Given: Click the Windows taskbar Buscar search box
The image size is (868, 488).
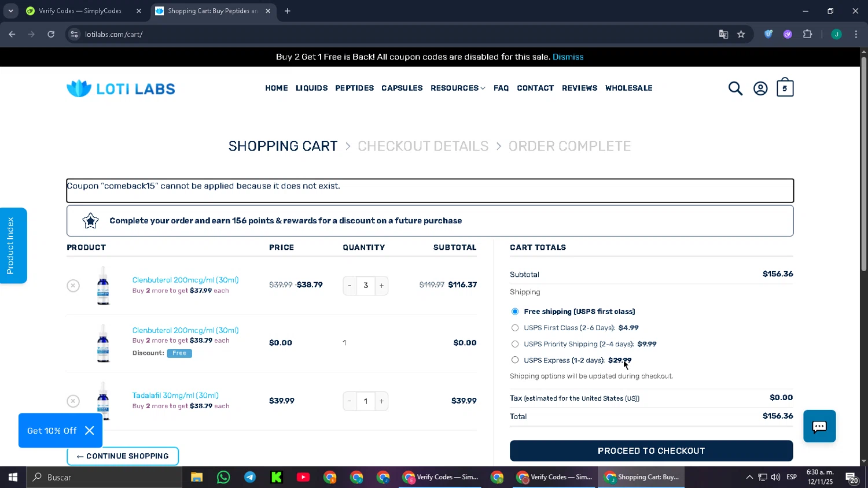Looking at the screenshot, I should pos(104,477).
